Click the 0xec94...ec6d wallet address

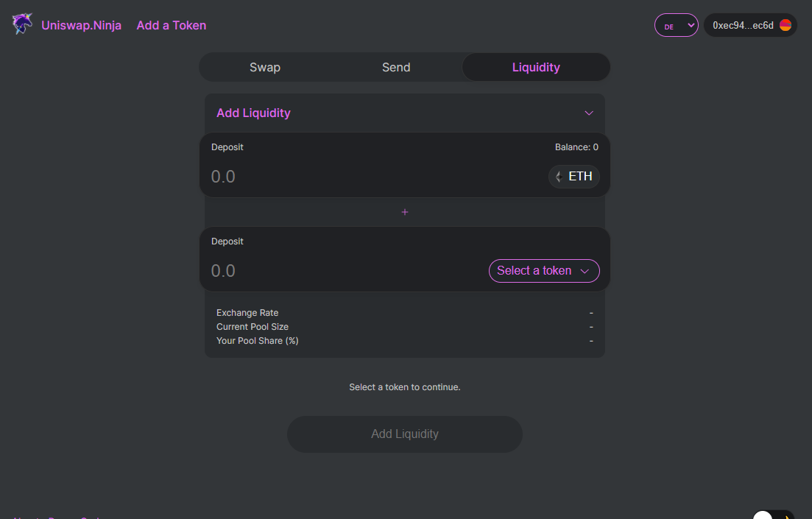click(x=742, y=26)
